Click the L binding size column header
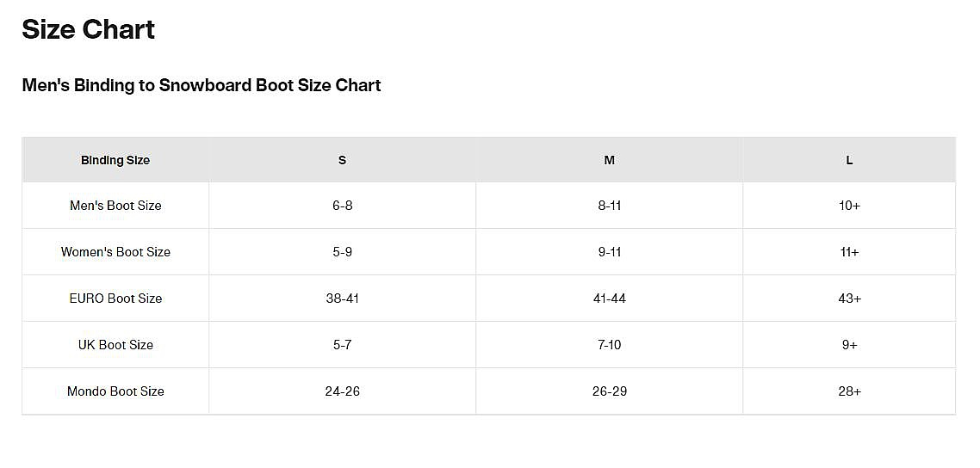Viewport: 980px width, 468px height. pyautogui.click(x=849, y=160)
